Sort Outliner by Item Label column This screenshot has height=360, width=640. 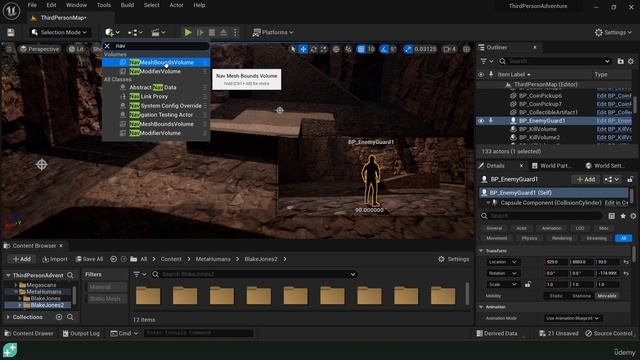point(514,74)
